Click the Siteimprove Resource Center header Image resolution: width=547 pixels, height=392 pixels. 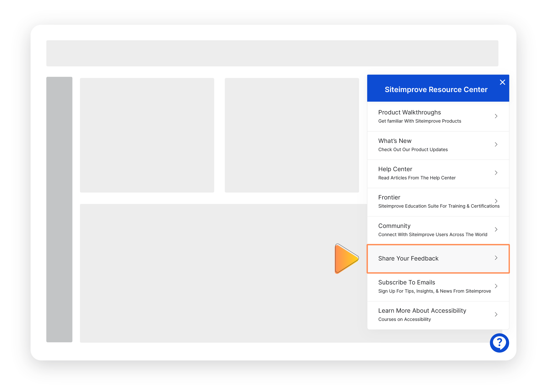436,89
